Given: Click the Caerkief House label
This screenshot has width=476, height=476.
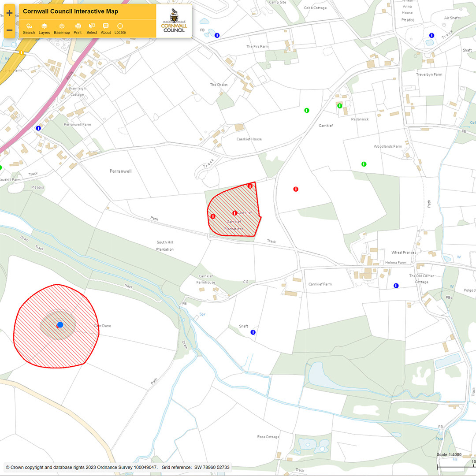Looking at the screenshot, I should pyautogui.click(x=249, y=139).
